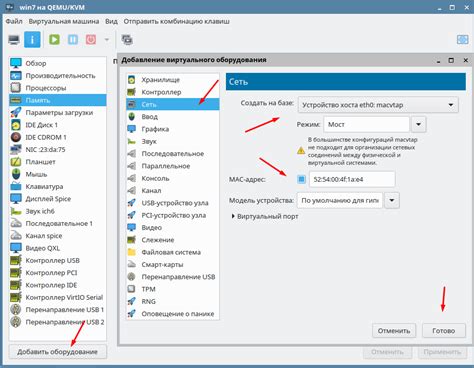
Task: Select Мышь device
Action: [58, 174]
